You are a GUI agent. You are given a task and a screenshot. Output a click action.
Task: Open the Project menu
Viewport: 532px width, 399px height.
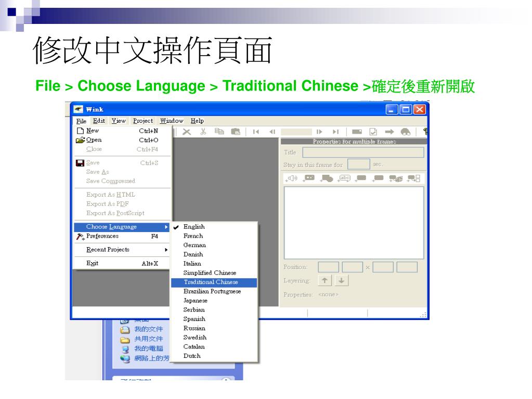point(143,121)
